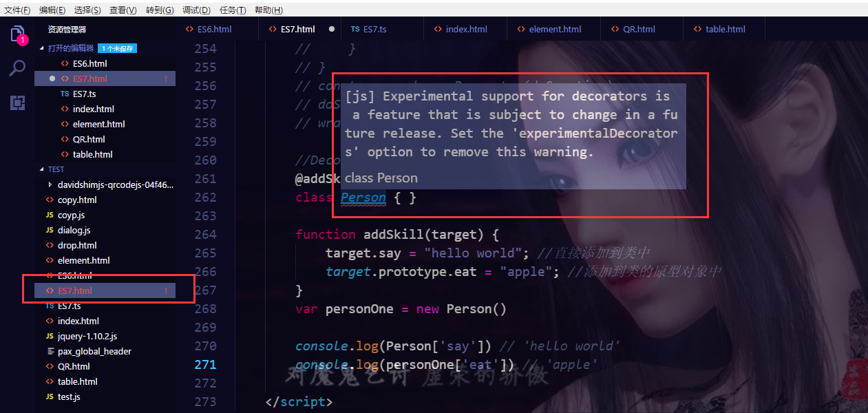Switch to QR.html editor tab
Image resolution: width=868 pixels, height=413 pixels.
(639, 29)
